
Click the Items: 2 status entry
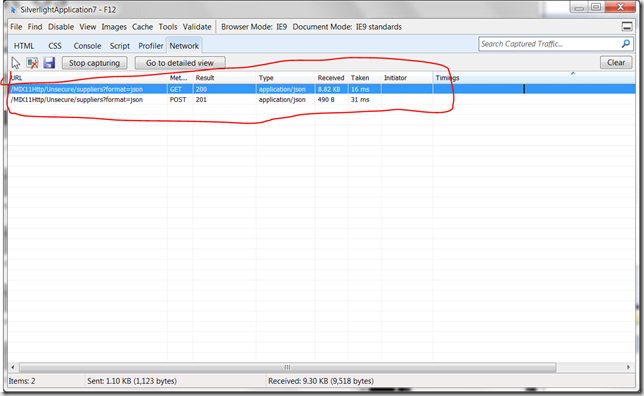[x=22, y=381]
